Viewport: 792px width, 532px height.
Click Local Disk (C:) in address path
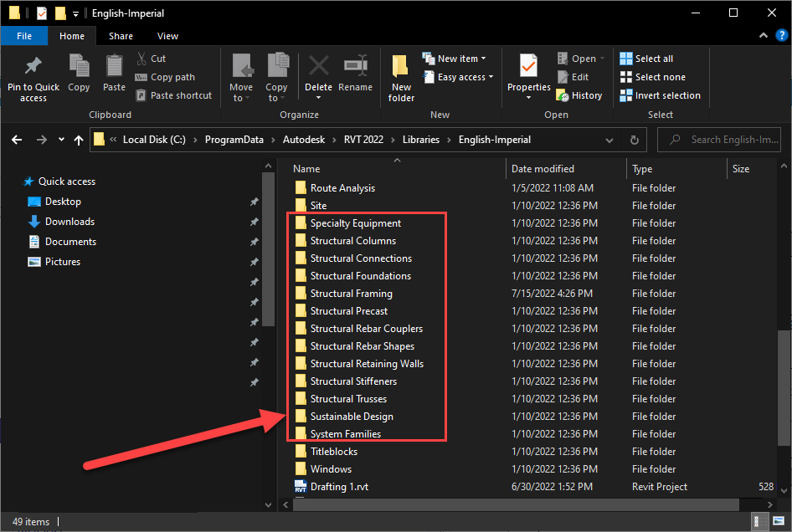click(x=154, y=140)
